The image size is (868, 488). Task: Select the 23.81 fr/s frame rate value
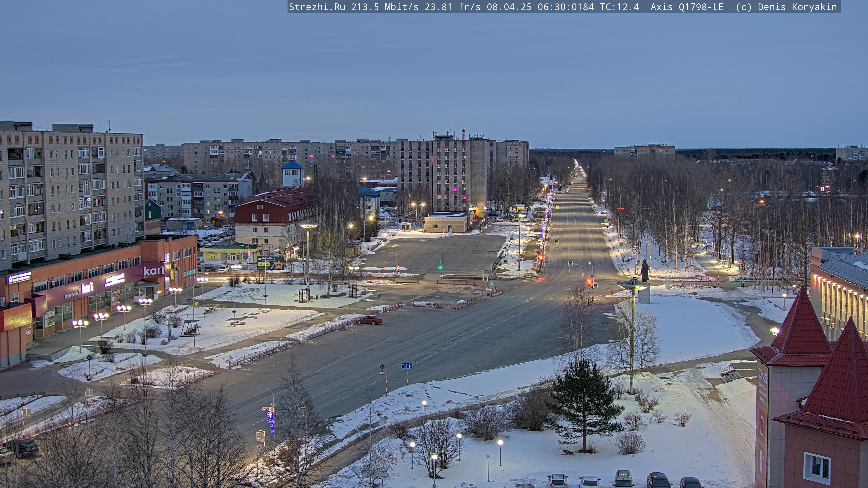click(453, 7)
